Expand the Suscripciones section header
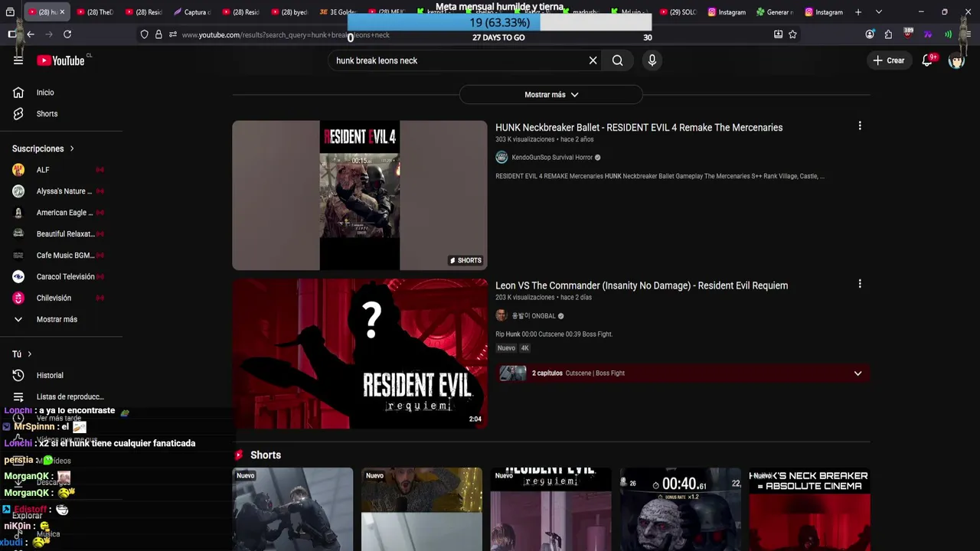This screenshot has width=980, height=551. 43,148
